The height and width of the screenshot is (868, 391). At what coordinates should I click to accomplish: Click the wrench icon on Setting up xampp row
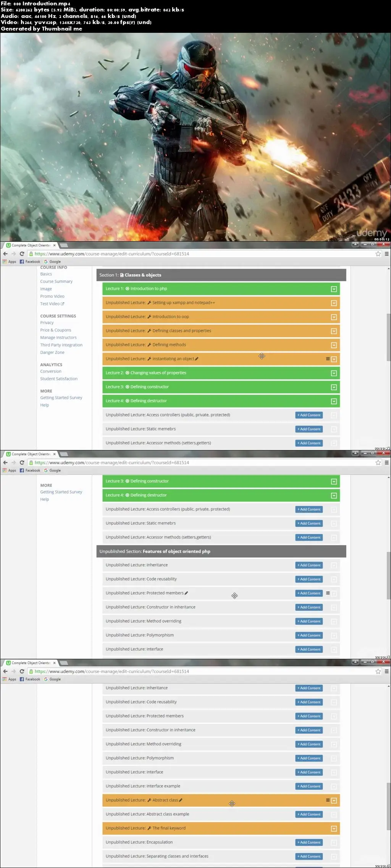tap(149, 303)
